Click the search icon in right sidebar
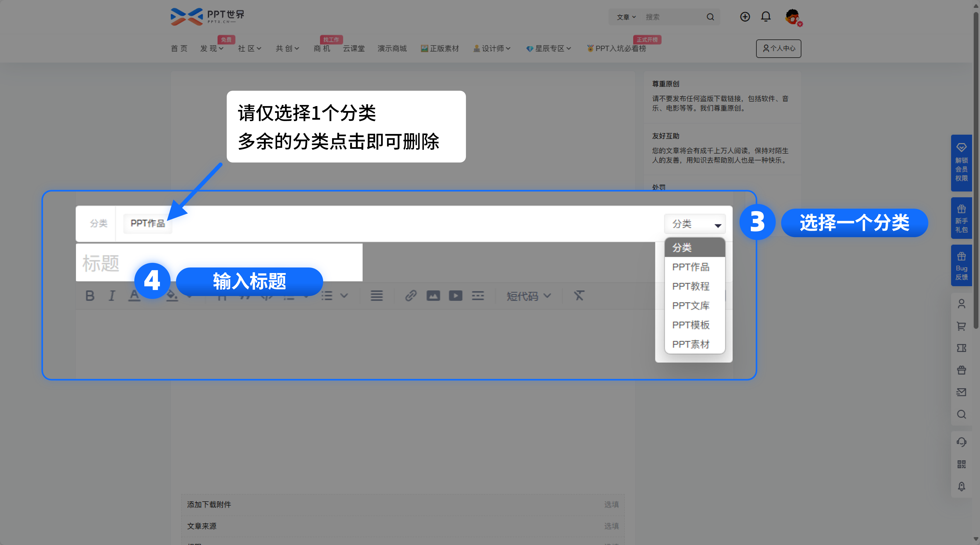Image resolution: width=980 pixels, height=545 pixels. coord(961,414)
